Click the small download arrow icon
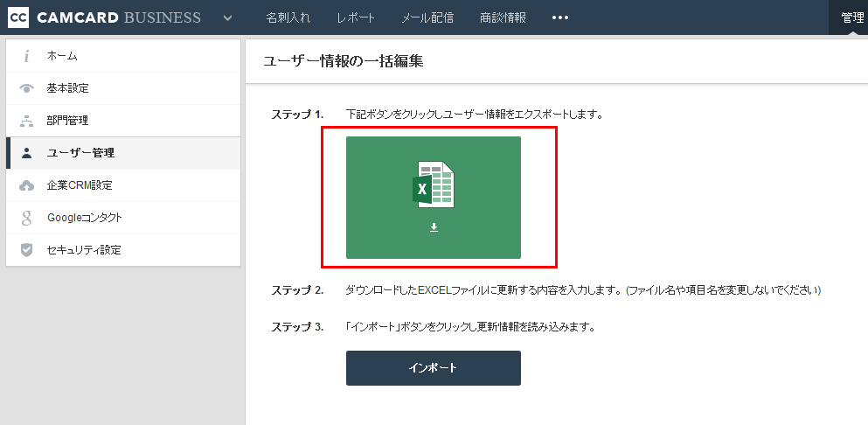The image size is (868, 425). [434, 227]
